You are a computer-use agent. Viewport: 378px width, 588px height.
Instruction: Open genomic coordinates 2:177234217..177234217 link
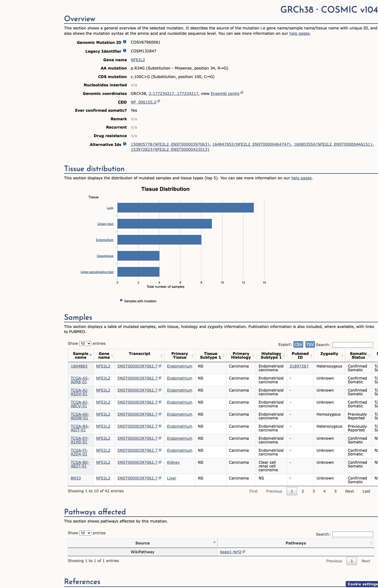(174, 94)
